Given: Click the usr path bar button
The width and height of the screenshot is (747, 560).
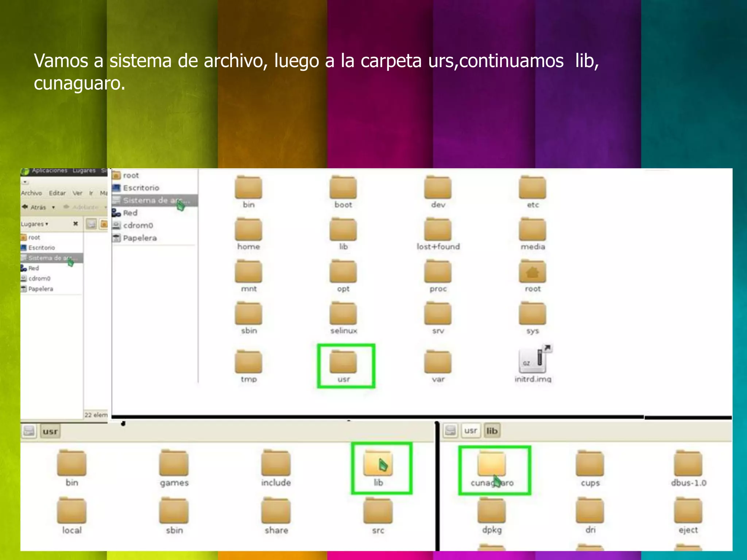Looking at the screenshot, I should coord(50,432).
